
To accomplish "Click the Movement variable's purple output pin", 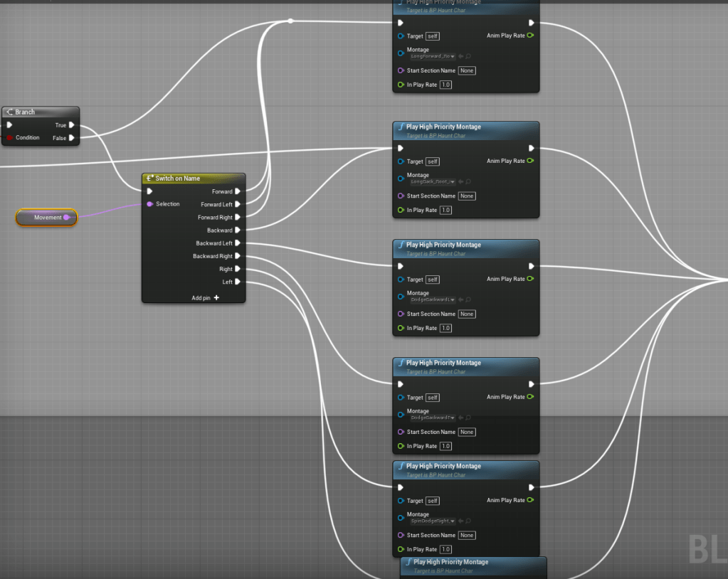I will 67,218.
